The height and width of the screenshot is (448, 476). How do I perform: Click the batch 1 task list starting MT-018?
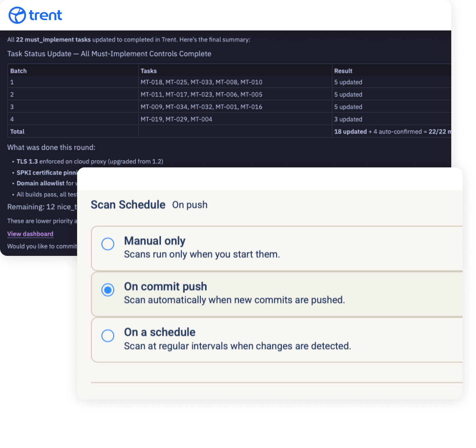point(201,82)
